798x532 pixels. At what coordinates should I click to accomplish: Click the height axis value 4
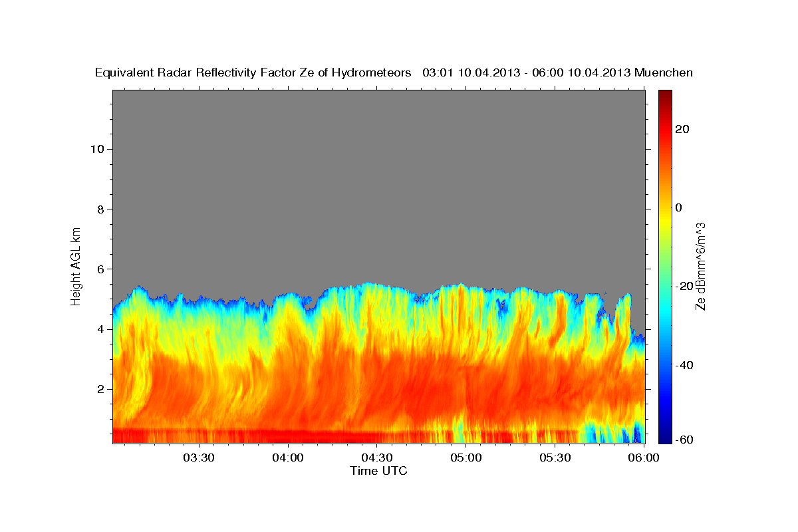pos(100,329)
